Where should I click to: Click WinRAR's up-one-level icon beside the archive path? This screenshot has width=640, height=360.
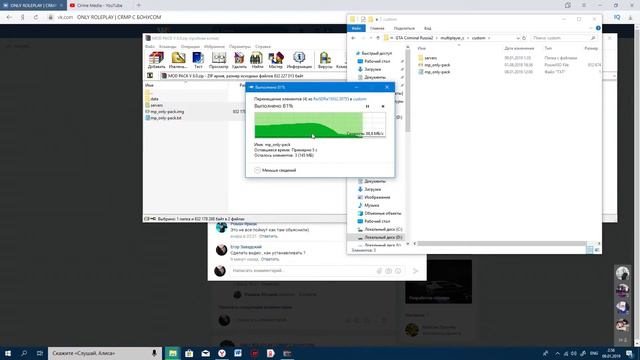[x=150, y=76]
